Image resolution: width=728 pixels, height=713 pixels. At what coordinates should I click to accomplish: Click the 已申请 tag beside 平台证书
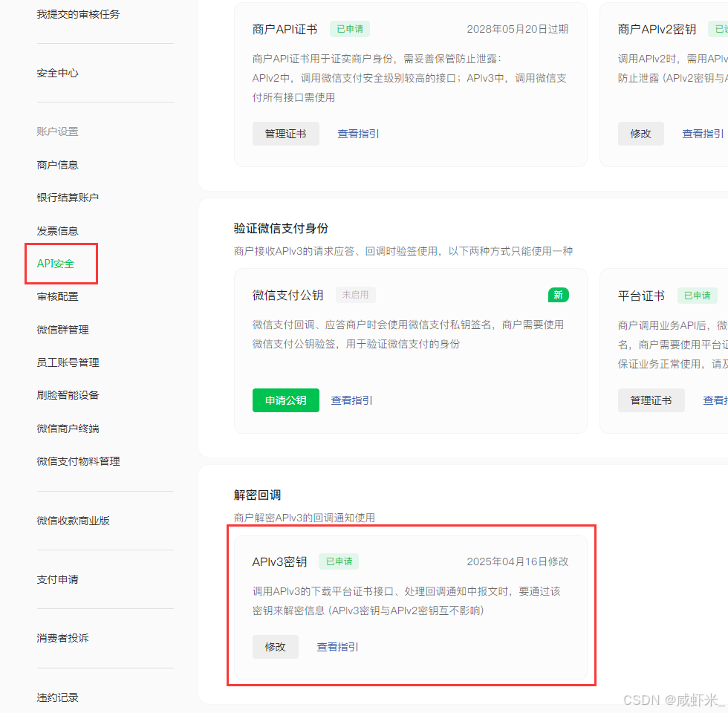tap(697, 296)
